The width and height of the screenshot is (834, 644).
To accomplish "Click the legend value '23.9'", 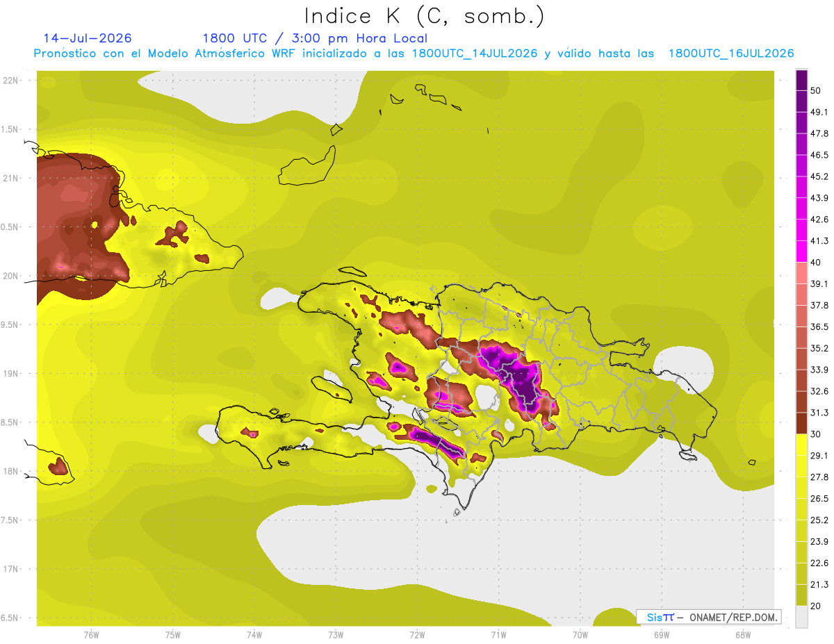I will coord(820,541).
